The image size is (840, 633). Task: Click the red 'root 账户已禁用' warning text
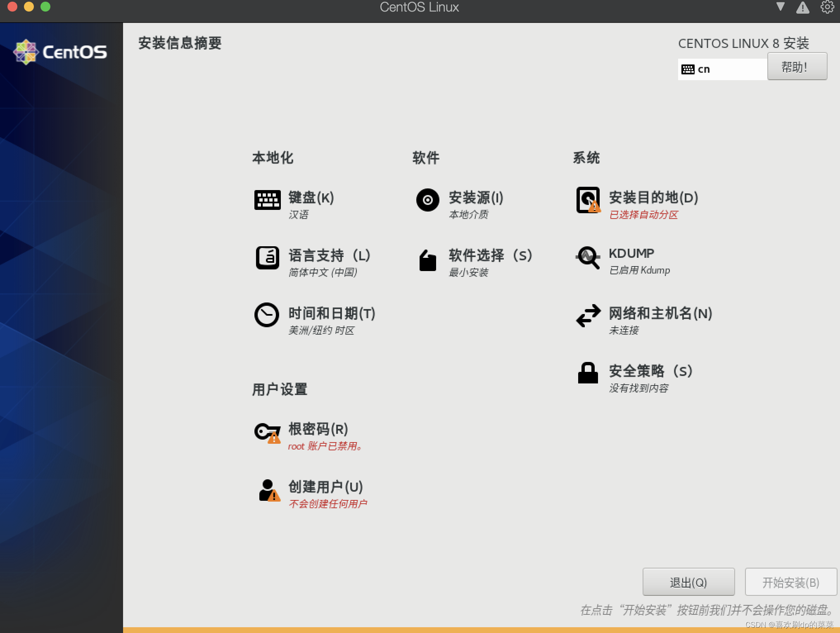[325, 446]
